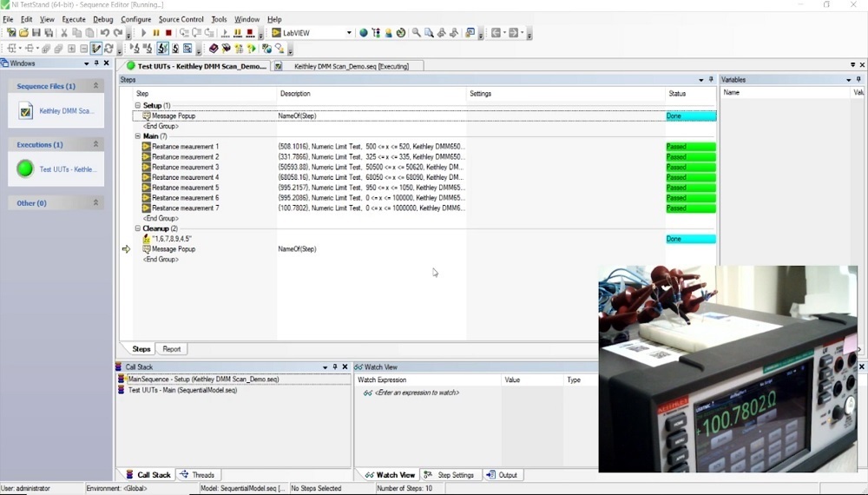Select step Resitance meaurement 1
868x495 pixels.
coord(186,146)
